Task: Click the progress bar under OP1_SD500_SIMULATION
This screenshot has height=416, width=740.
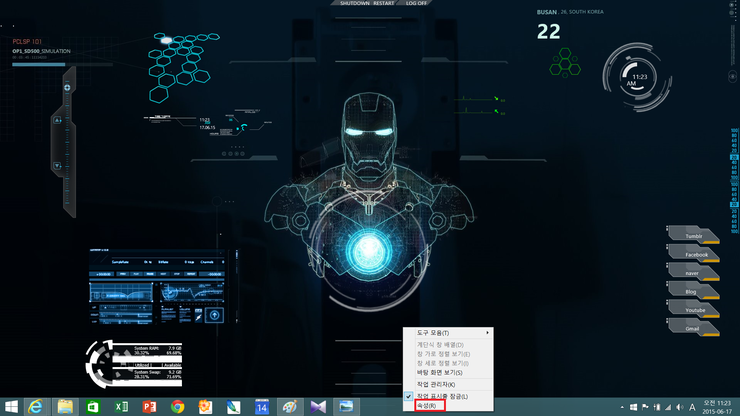Action: coord(62,64)
